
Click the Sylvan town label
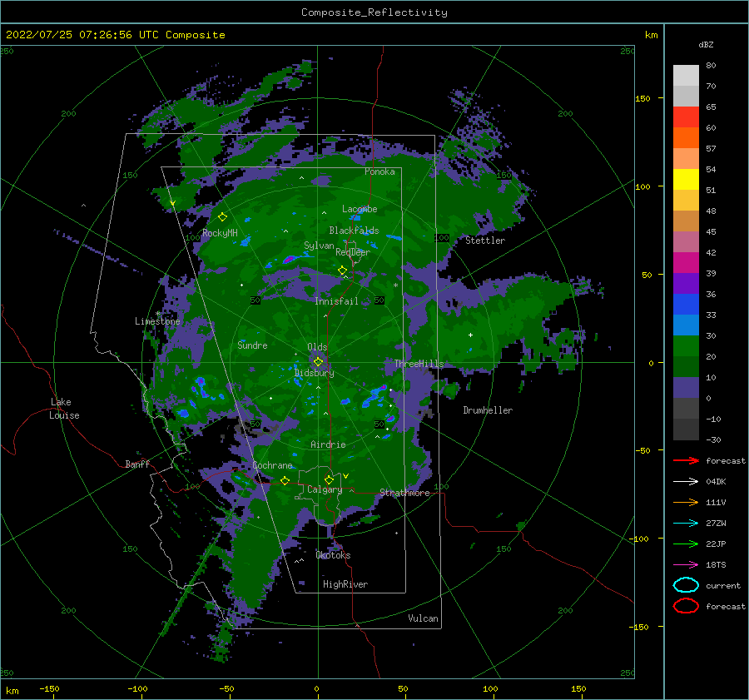pyautogui.click(x=319, y=246)
